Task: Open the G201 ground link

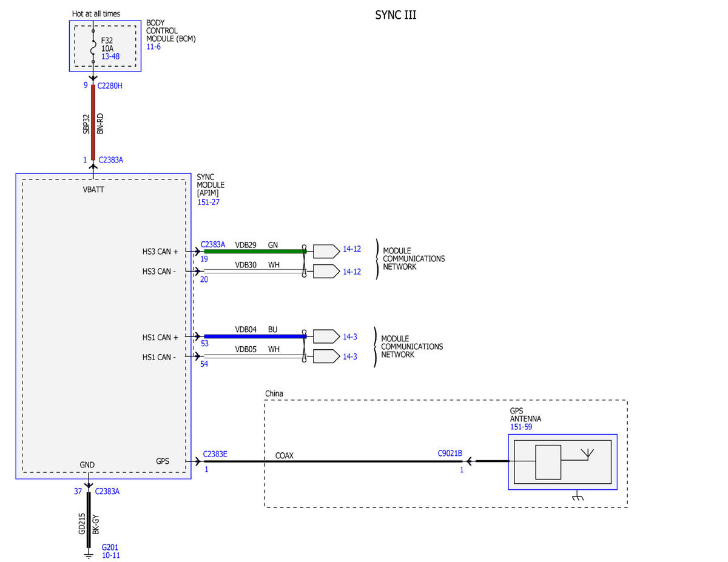Action: [109, 546]
